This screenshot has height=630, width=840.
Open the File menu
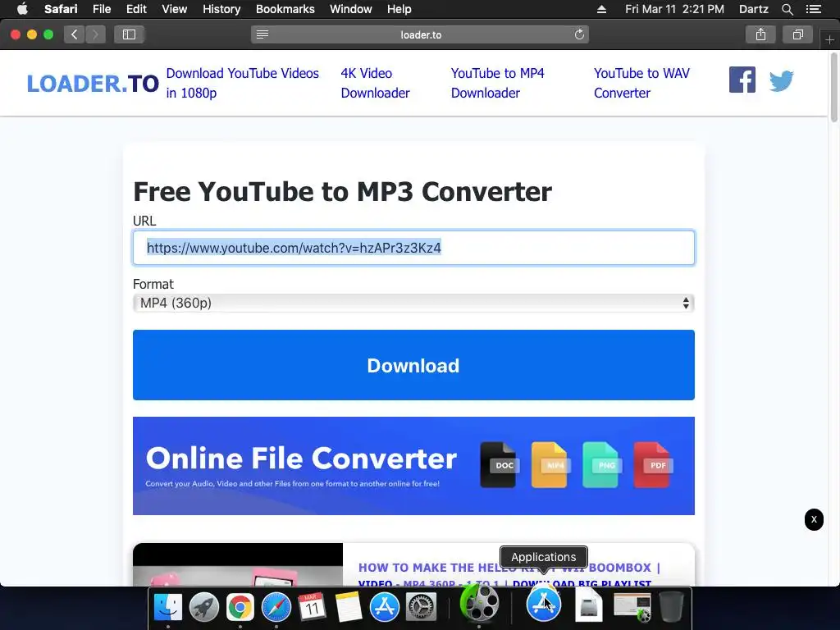tap(101, 9)
